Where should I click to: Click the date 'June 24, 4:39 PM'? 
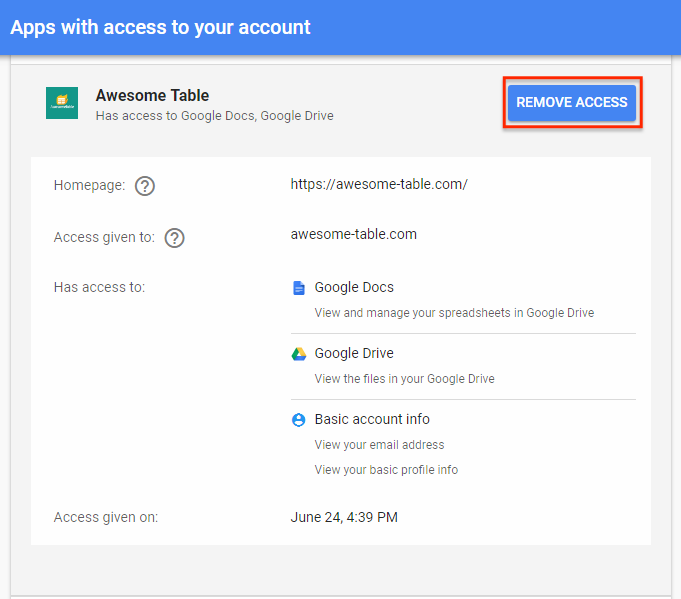click(344, 517)
